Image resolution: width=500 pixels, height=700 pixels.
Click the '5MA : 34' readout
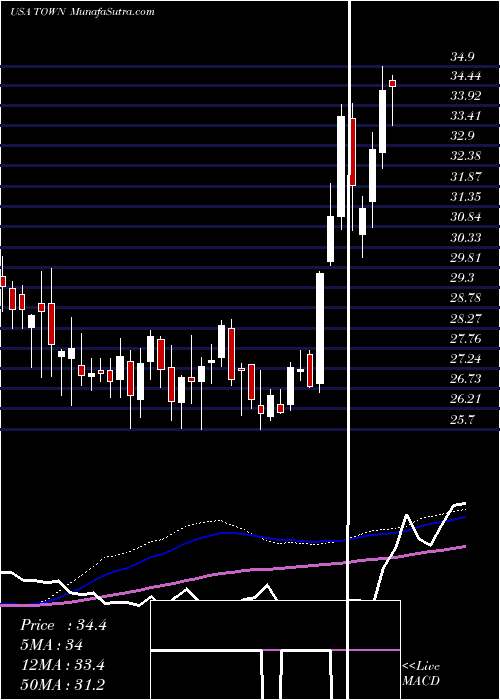[51, 645]
